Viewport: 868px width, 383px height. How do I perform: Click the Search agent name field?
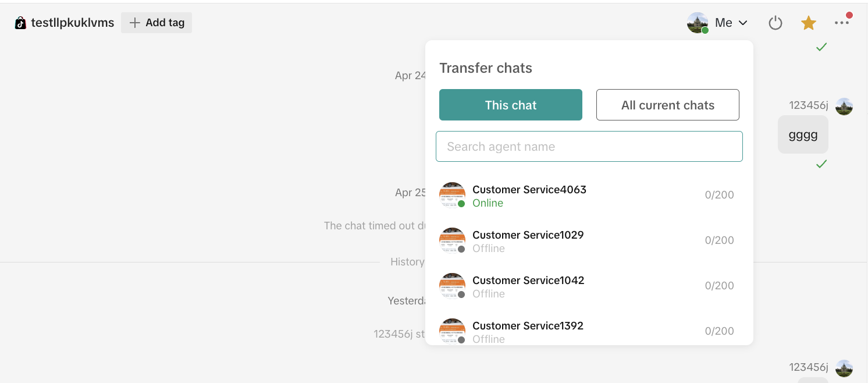pyautogui.click(x=589, y=147)
